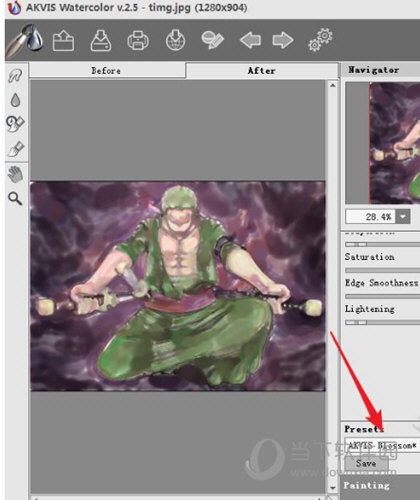Select the Smudge finger tool

[x=15, y=76]
